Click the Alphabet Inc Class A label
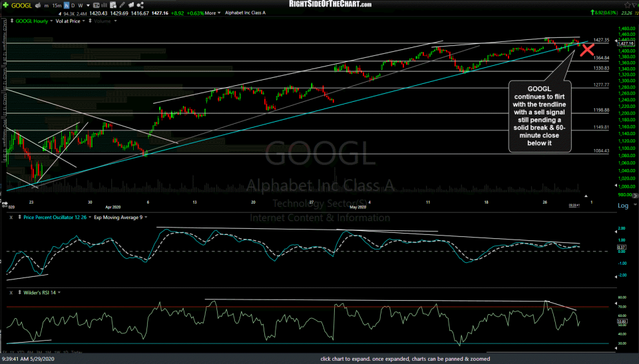Screen dimensions: 639x364 [x=246, y=13]
